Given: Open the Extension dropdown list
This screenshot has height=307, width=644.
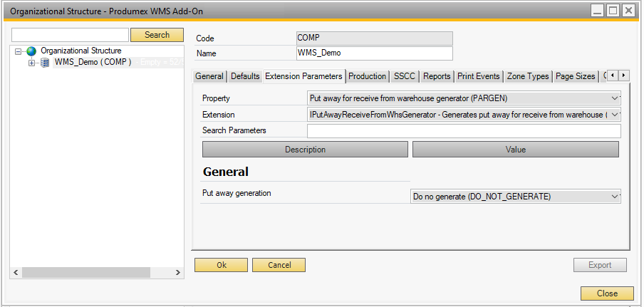Looking at the screenshot, I should (616, 114).
